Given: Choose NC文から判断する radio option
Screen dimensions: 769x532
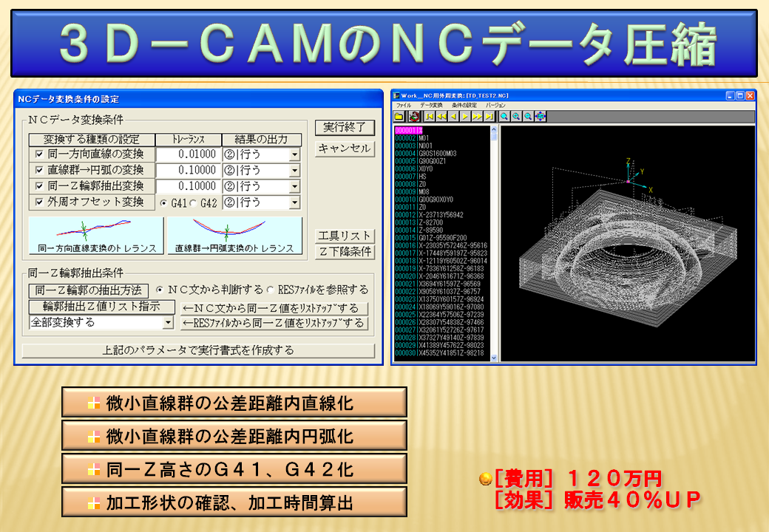Looking at the screenshot, I should pos(160,290).
